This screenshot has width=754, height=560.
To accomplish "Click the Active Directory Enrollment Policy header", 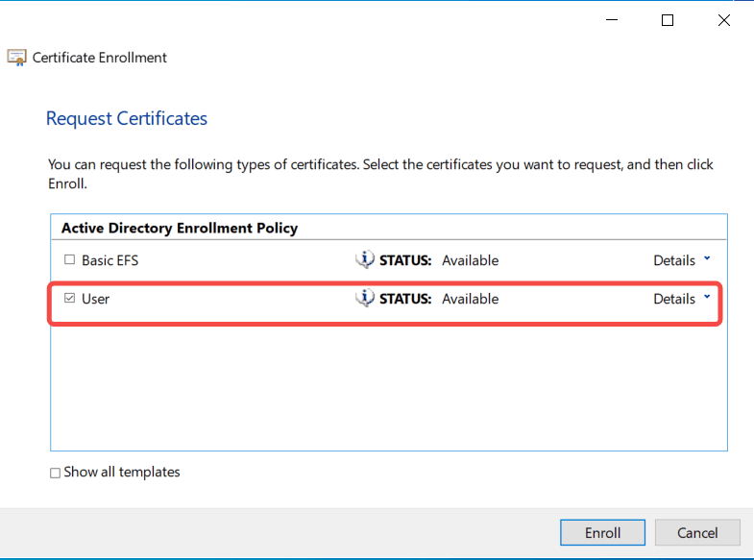I will pyautogui.click(x=180, y=228).
